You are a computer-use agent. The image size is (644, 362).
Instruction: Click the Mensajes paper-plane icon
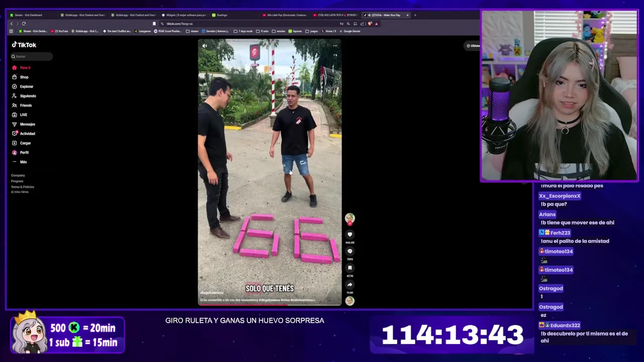click(x=14, y=124)
